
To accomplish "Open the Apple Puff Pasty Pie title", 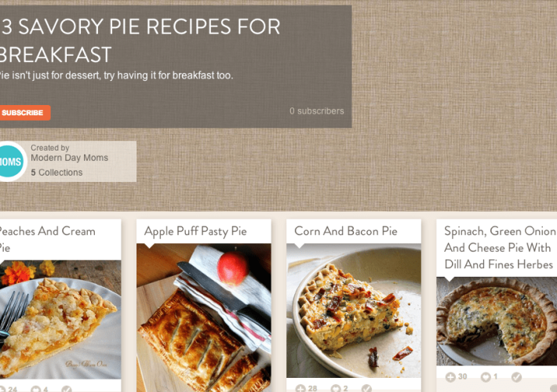I will pos(195,231).
